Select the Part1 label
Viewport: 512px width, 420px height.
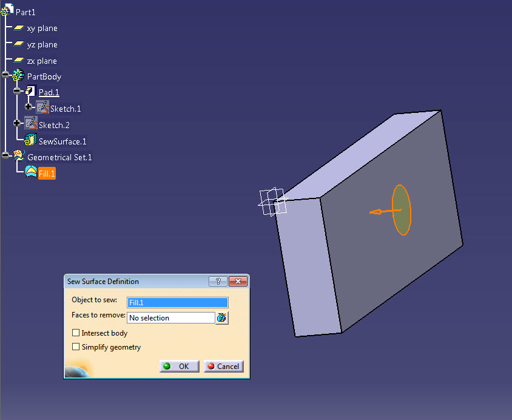tap(25, 12)
